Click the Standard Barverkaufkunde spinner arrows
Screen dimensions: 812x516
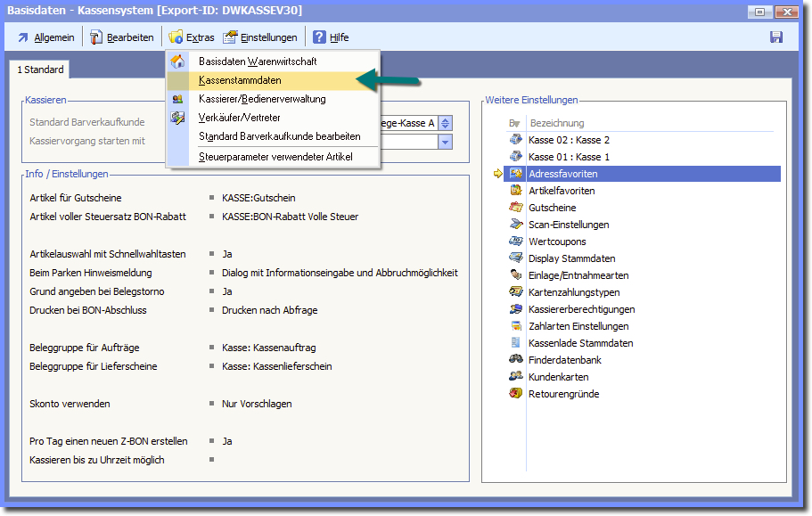coord(446,123)
